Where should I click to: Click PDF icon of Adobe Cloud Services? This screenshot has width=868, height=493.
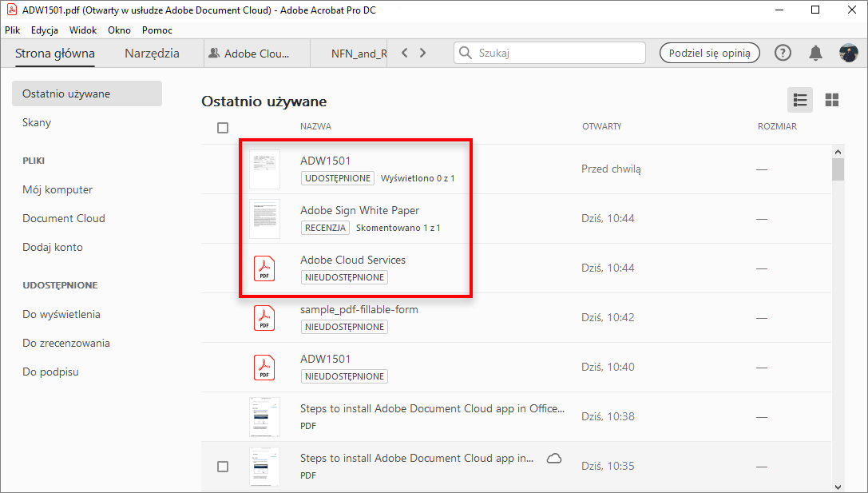(x=264, y=268)
